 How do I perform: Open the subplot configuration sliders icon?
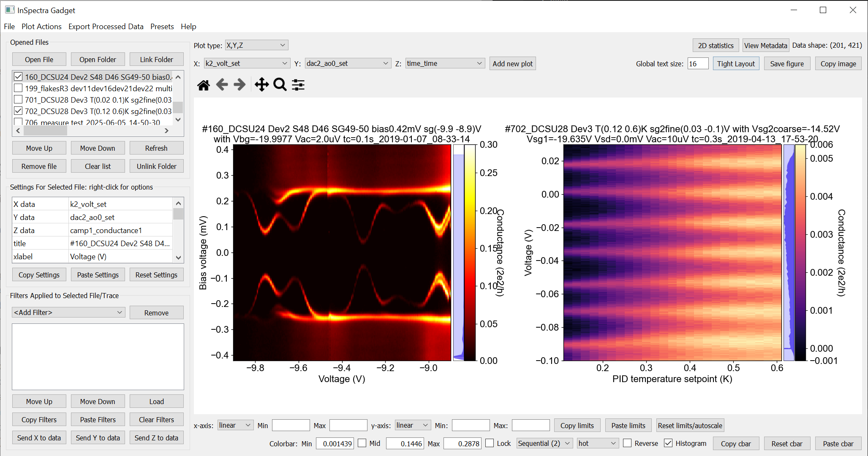298,85
